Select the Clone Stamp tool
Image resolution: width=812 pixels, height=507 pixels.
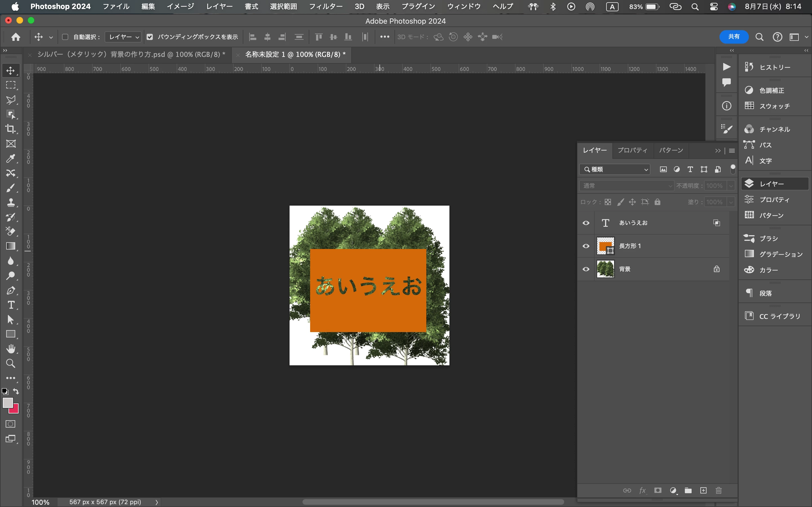tap(11, 203)
